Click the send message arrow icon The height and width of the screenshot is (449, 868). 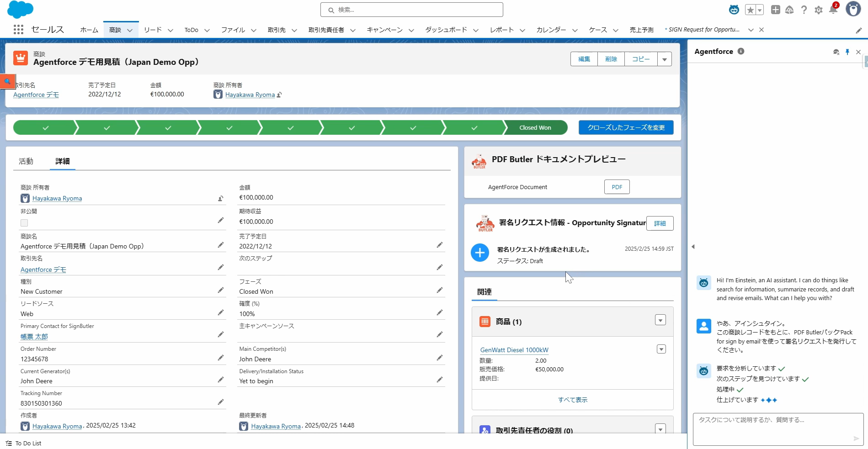(x=856, y=438)
